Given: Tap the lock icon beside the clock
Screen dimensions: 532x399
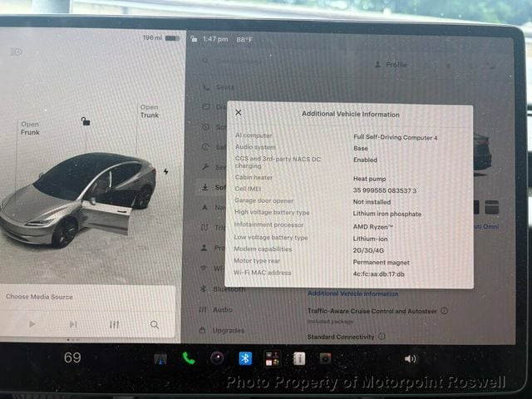Looking at the screenshot, I should pos(194,39).
